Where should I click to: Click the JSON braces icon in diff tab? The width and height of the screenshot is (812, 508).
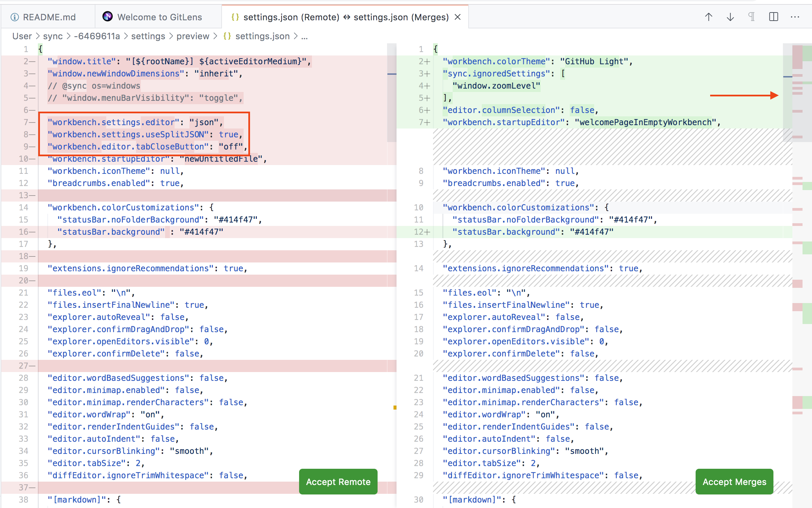235,17
